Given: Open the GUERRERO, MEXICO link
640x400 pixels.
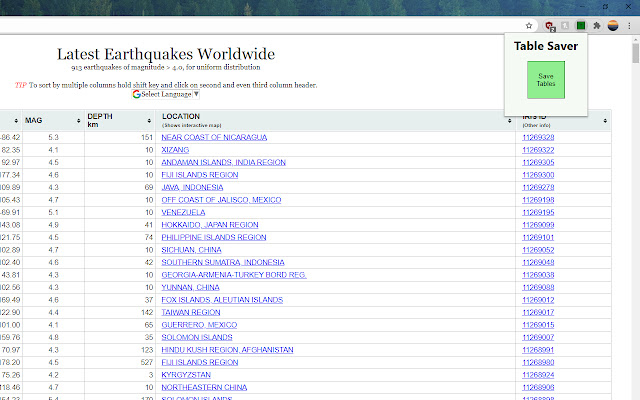Looking at the screenshot, I should pyautogui.click(x=199, y=325).
